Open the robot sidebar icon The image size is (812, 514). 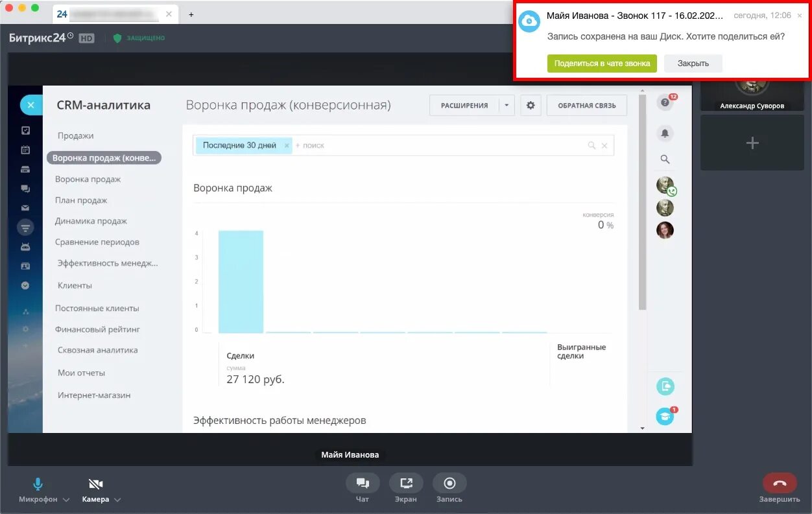pyautogui.click(x=25, y=246)
